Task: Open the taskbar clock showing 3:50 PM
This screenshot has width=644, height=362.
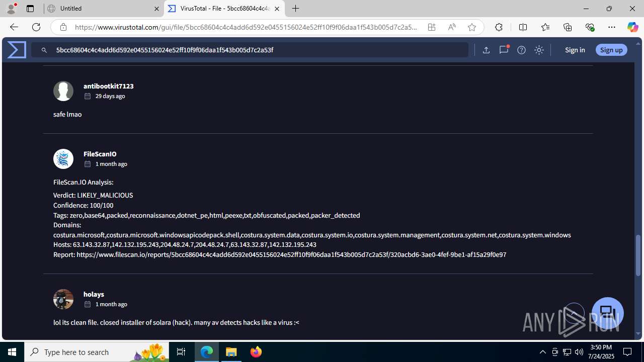Action: 601,352
